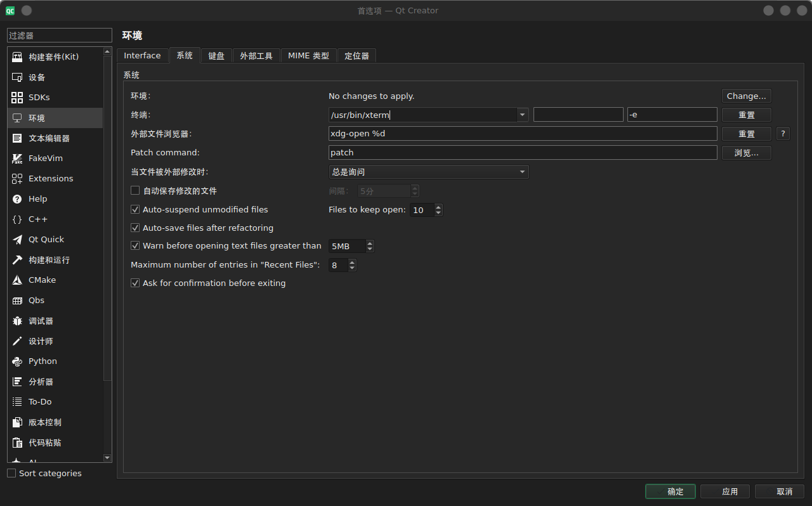Image resolution: width=812 pixels, height=506 pixels.
Task: Select the 构建和运行 hammer icon
Action: point(17,260)
